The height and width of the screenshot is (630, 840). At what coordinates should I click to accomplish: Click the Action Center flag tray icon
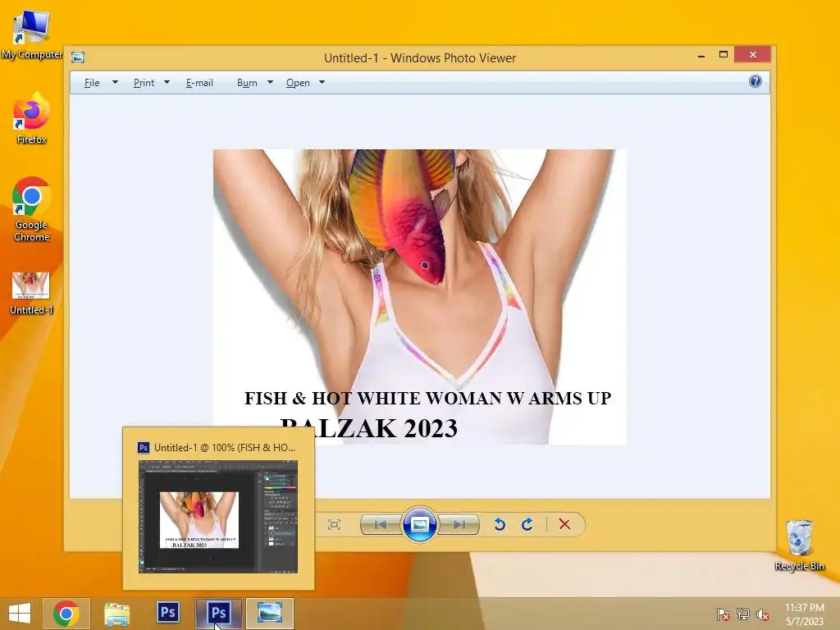723,614
